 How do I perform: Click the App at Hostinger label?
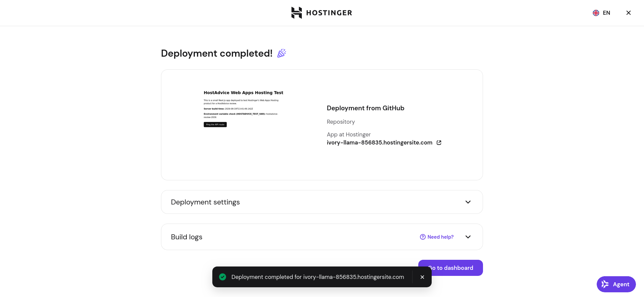coord(349,134)
